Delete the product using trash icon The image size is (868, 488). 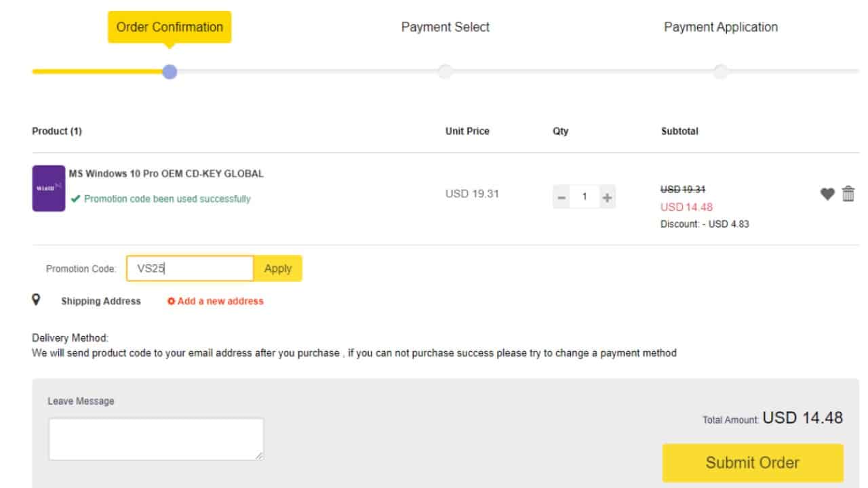[x=848, y=194]
